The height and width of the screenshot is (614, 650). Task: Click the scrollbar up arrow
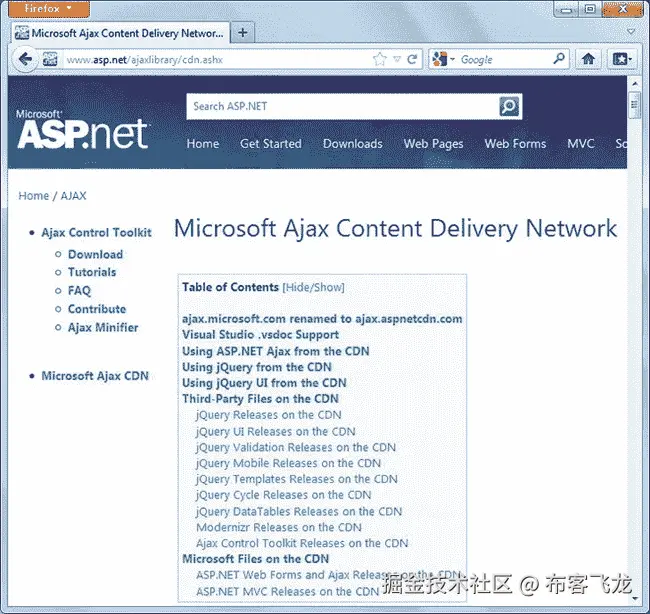634,83
